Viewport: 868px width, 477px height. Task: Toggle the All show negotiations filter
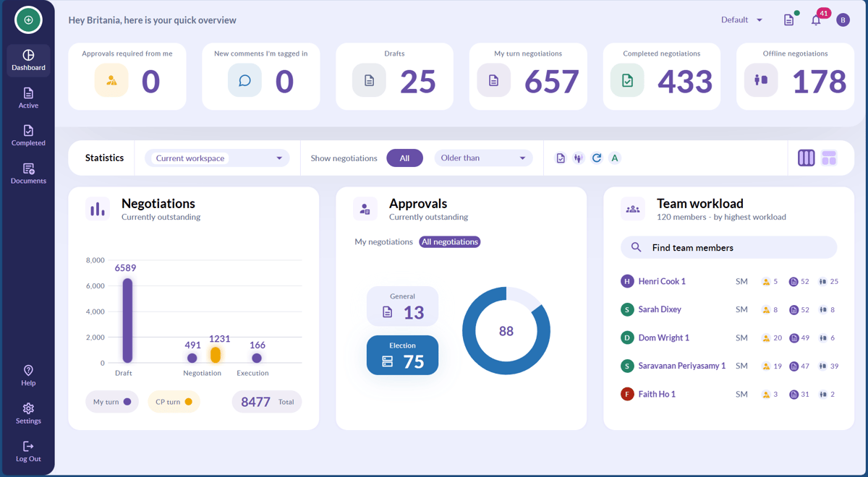pyautogui.click(x=404, y=158)
